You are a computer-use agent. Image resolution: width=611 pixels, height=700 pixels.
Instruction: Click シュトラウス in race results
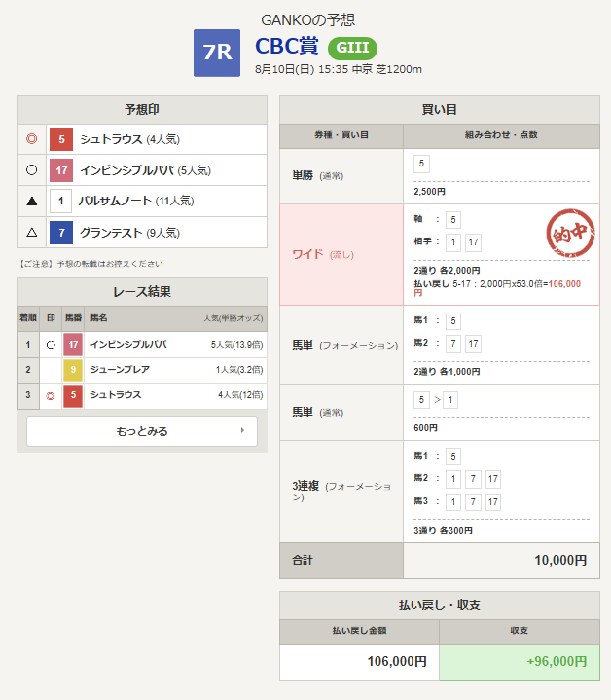(116, 395)
